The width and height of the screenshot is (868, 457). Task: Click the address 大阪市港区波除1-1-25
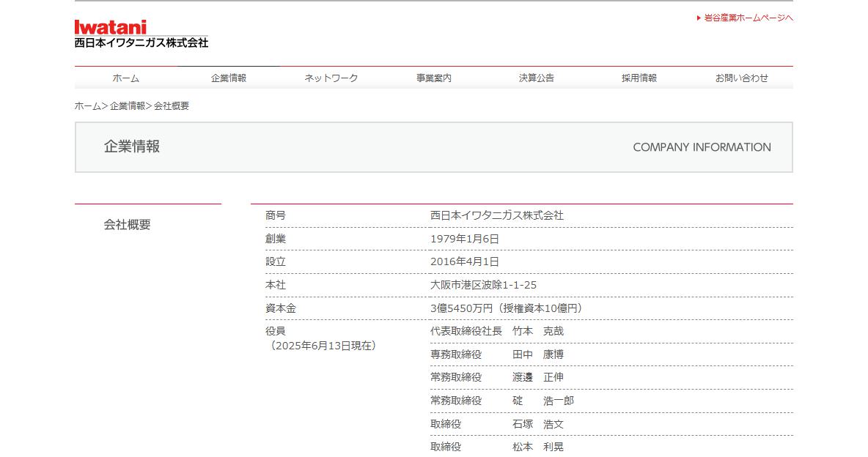(483, 285)
